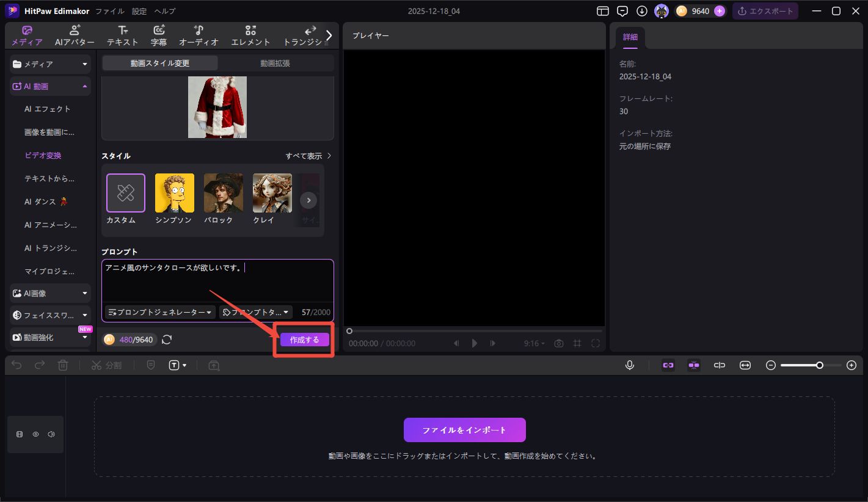This screenshot has width=868, height=502.
Task: Select the シンプソン style thumbnail
Action: (x=174, y=193)
